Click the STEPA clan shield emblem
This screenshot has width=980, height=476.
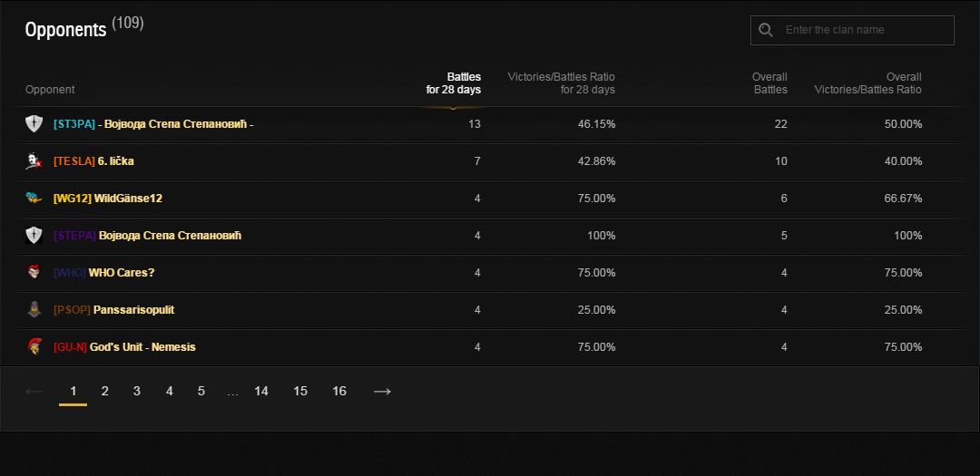[34, 236]
